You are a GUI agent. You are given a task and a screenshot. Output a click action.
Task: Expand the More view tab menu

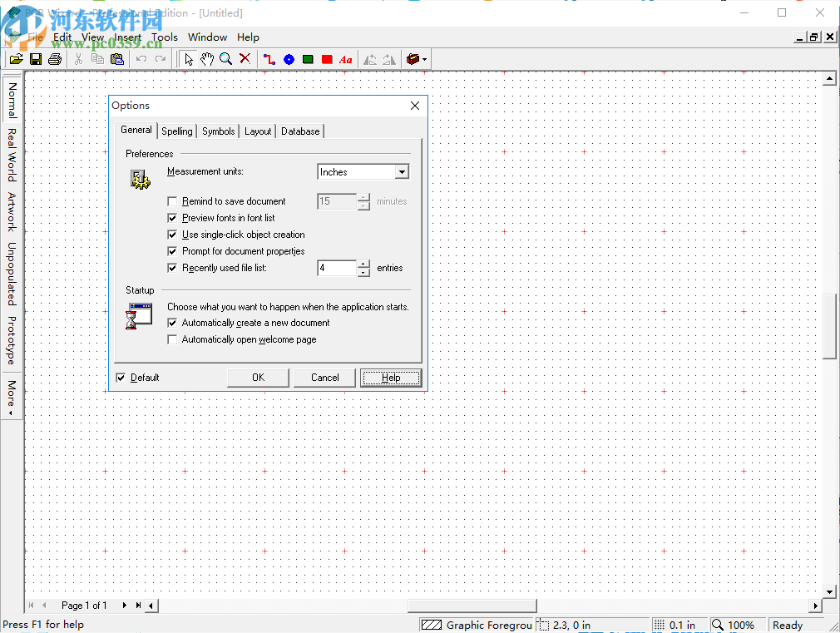coord(12,397)
